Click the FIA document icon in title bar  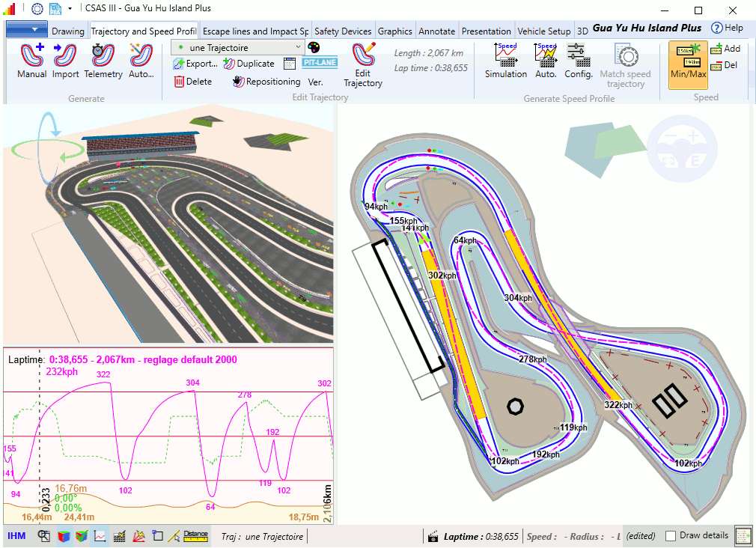coord(55,9)
